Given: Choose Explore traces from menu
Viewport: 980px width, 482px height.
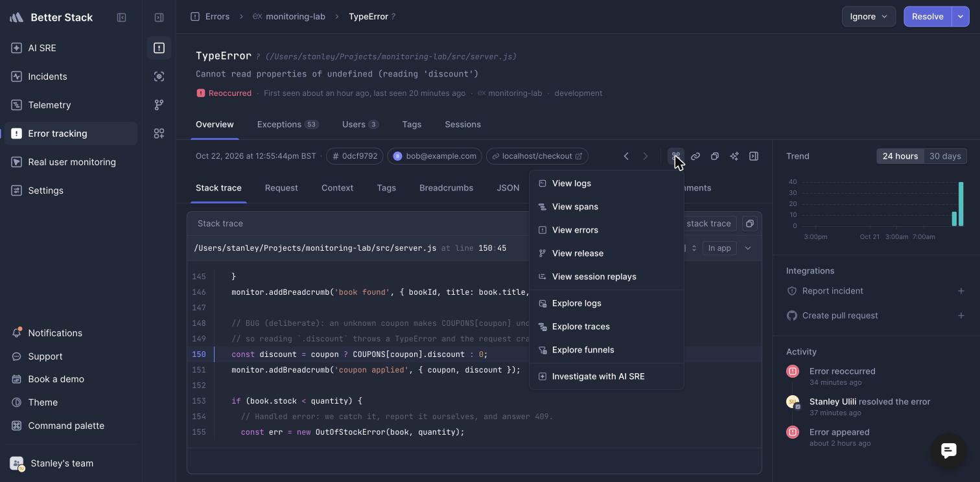Looking at the screenshot, I should click(607, 327).
